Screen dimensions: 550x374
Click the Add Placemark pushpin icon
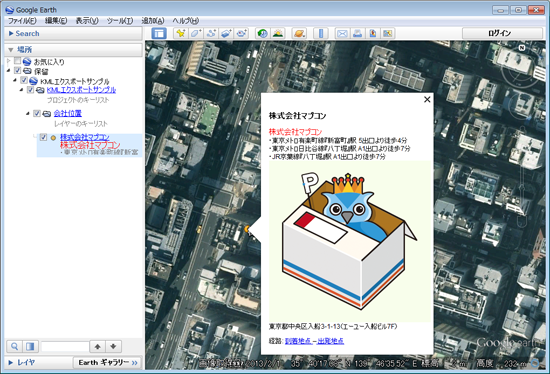point(181,33)
